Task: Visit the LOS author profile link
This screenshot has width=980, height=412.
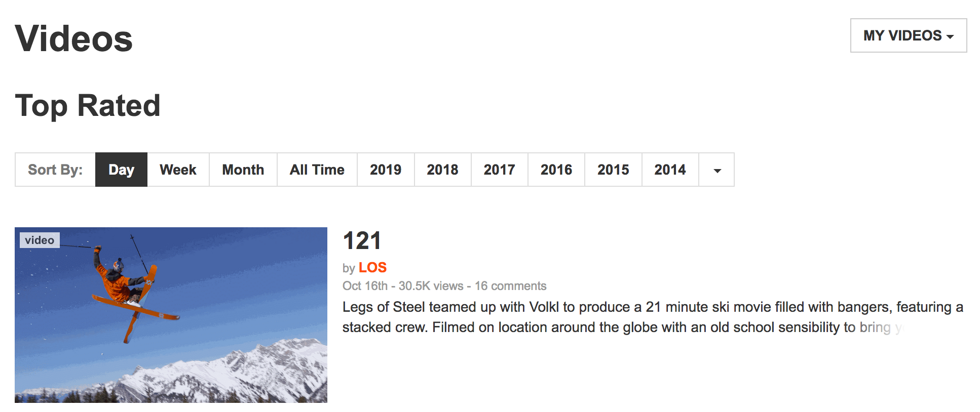Action: [x=372, y=267]
